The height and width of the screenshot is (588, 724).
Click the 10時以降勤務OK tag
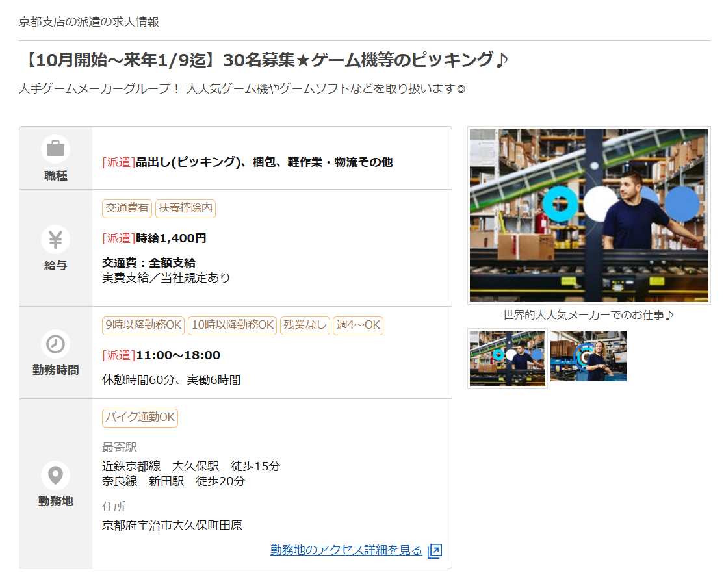pos(232,326)
